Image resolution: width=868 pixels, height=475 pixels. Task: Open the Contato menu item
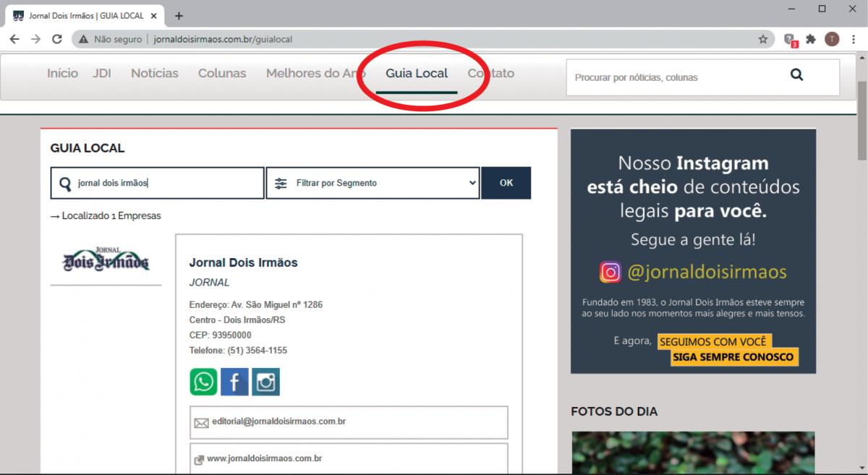coord(491,73)
